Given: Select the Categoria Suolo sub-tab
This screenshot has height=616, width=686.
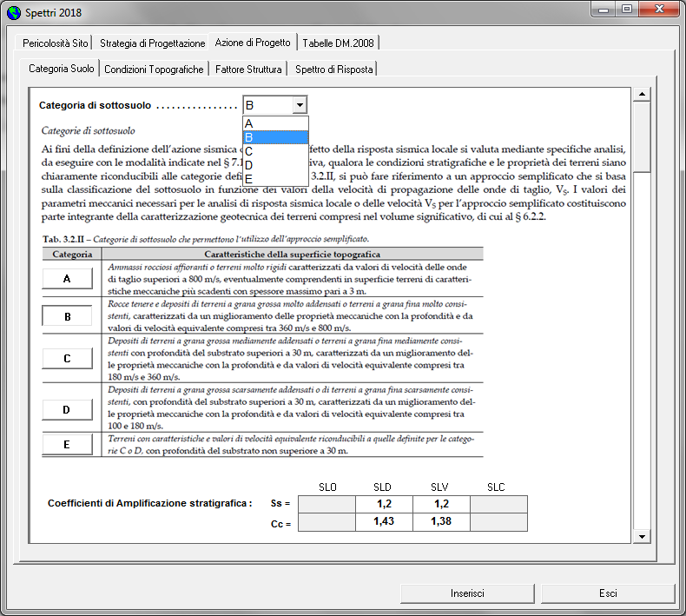Looking at the screenshot, I should pyautogui.click(x=62, y=69).
